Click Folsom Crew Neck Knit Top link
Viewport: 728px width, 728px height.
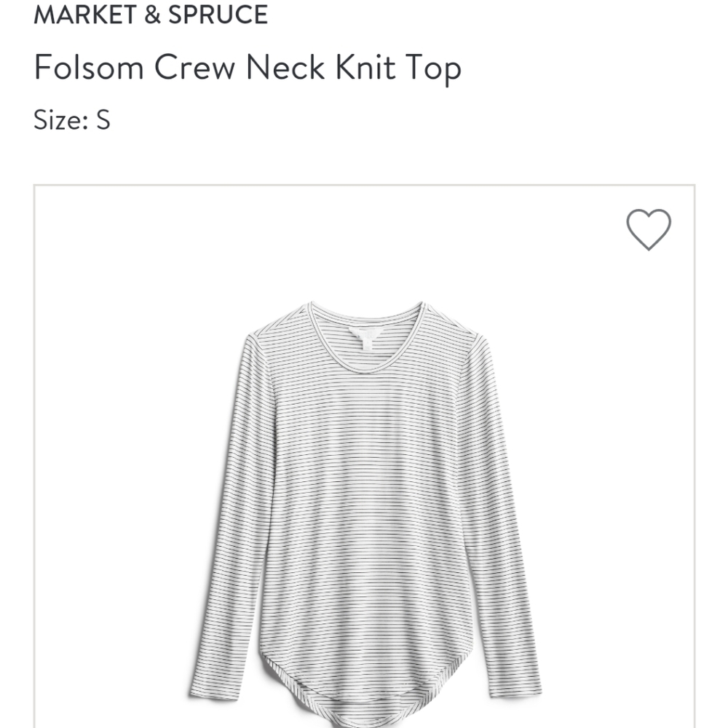pos(248,68)
